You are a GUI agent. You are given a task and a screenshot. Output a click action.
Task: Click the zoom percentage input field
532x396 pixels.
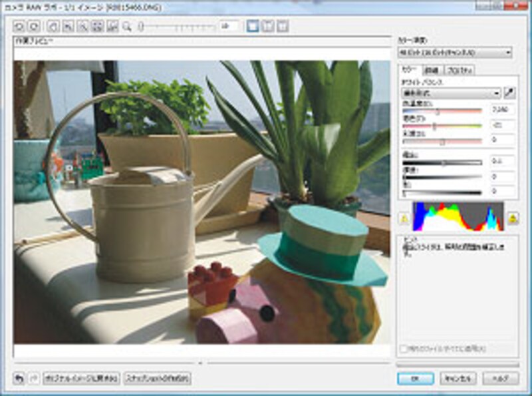pyautogui.click(x=229, y=26)
